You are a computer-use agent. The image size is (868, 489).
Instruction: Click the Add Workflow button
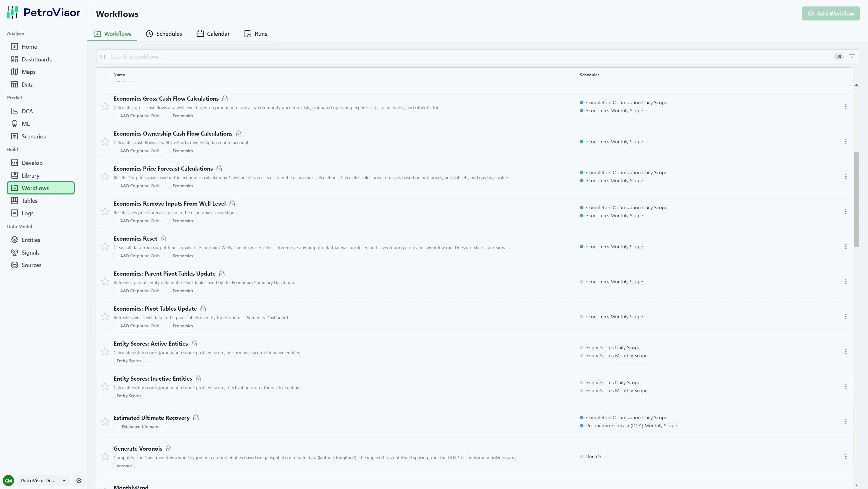point(830,13)
